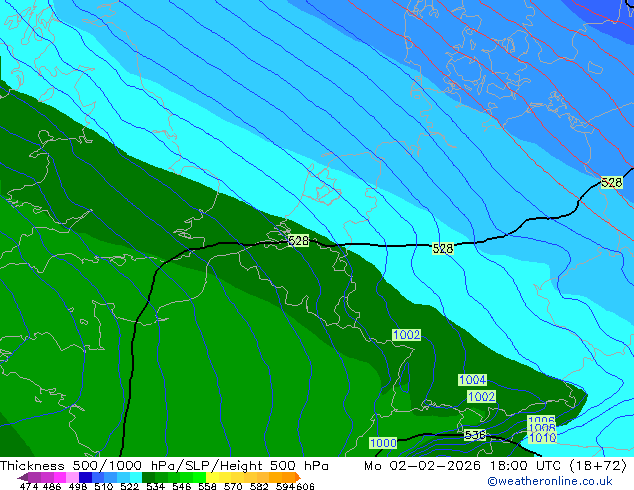Select the bright yellow legend swatch
634x490 pixels.
[x=212, y=477]
